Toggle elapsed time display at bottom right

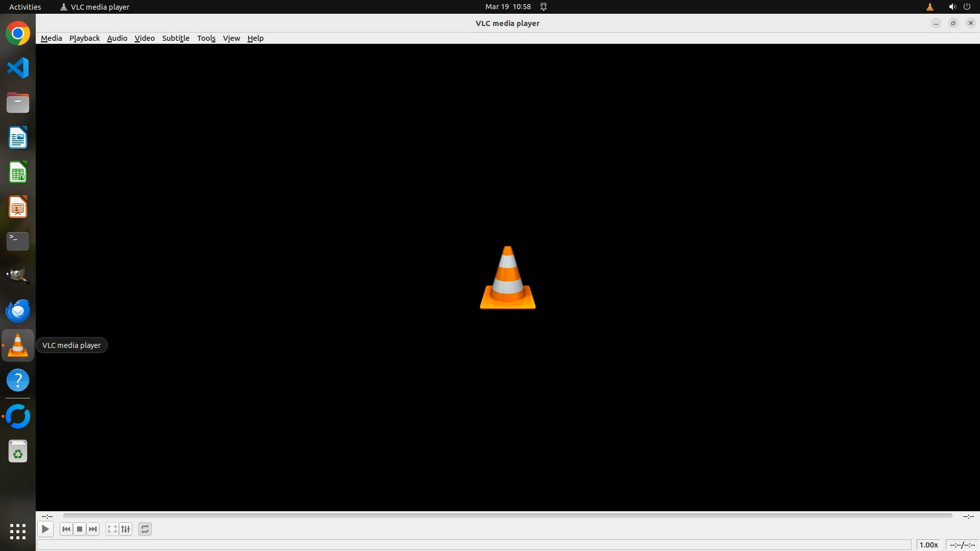(x=962, y=545)
